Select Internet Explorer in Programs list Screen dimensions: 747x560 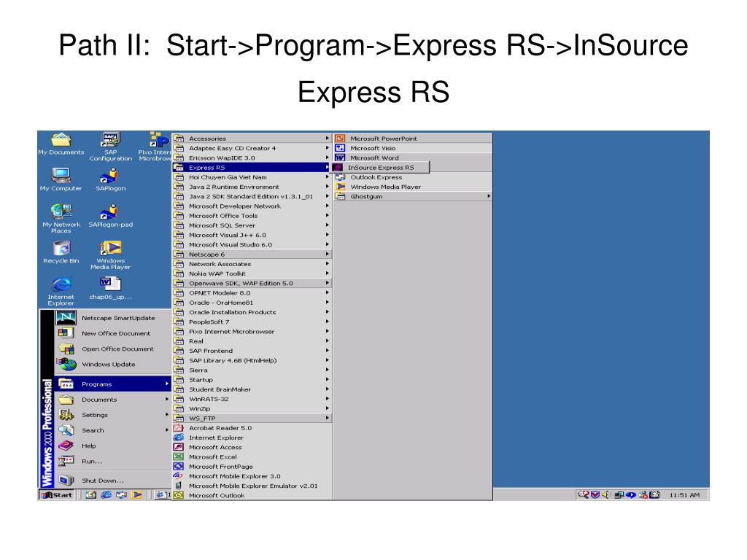[x=252, y=437]
